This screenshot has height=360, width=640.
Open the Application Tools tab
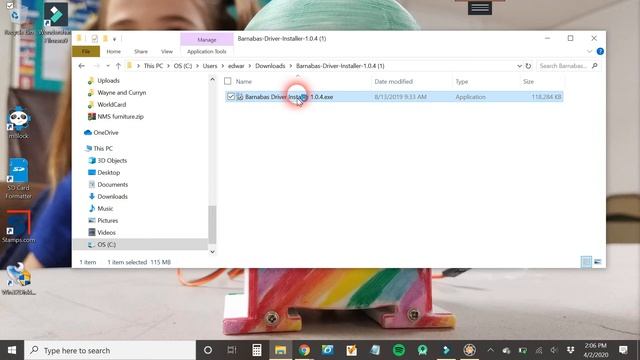point(207,51)
